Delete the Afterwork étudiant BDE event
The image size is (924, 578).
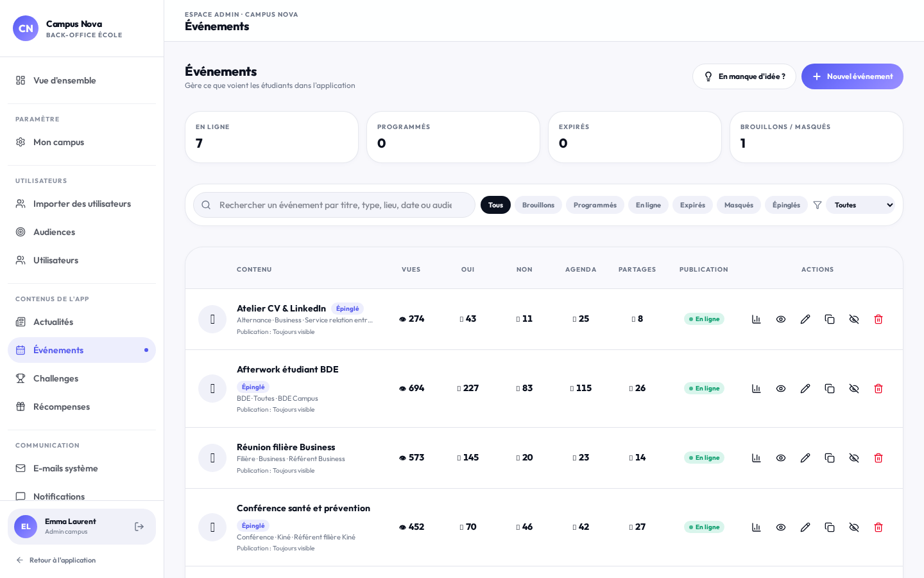[878, 389]
